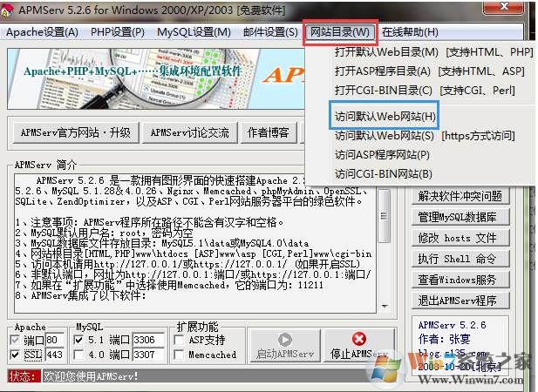Screen dimensions: 538x392
Task: Click the intro text scrollbar thumb
Action: pos(385,216)
